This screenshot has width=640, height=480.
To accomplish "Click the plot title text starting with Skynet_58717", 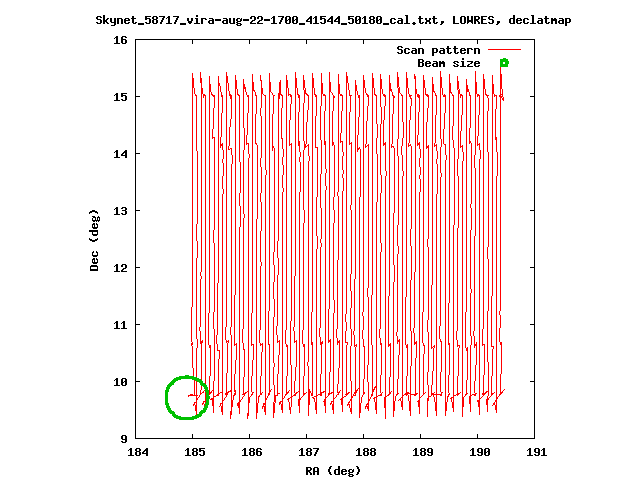I will (x=333, y=20).
